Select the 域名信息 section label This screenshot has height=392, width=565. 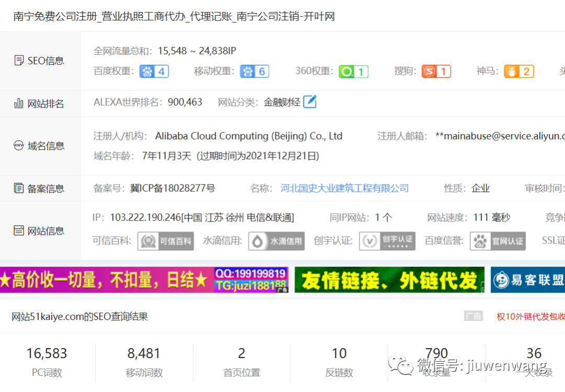tap(46, 146)
